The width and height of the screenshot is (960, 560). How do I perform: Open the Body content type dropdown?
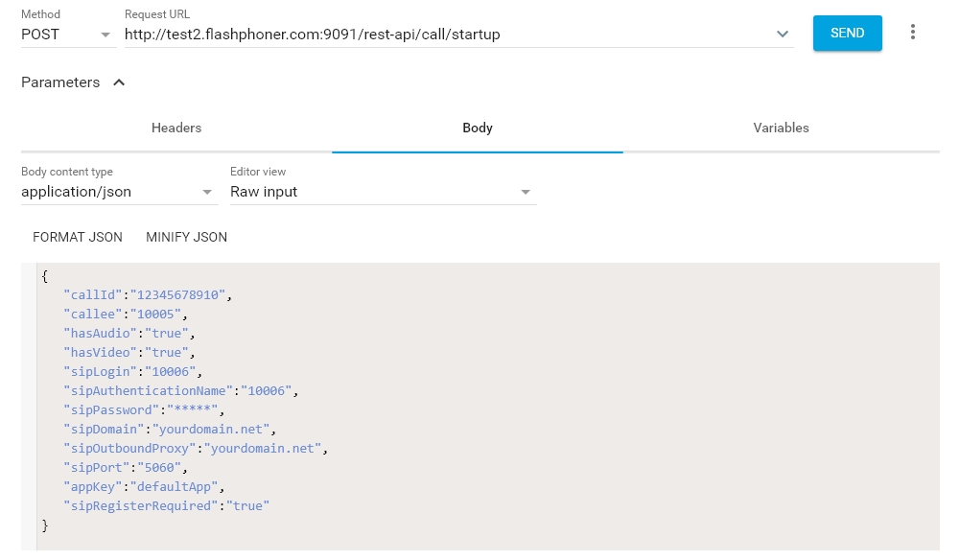click(x=119, y=192)
